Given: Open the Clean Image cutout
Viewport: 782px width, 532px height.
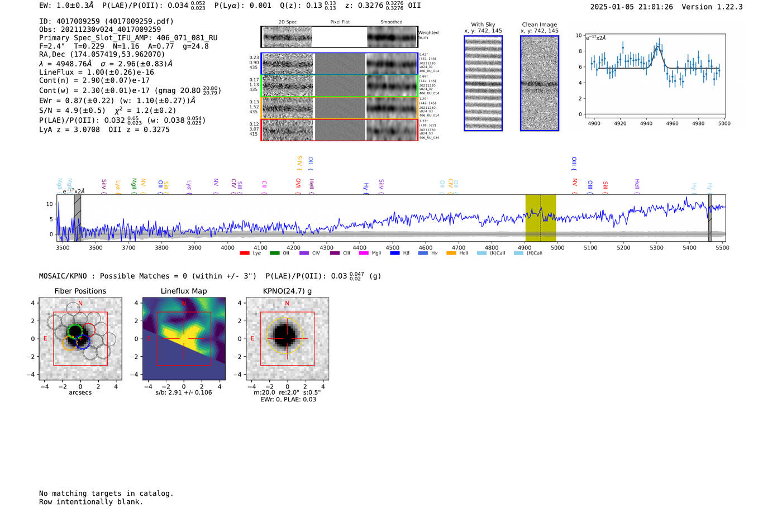Looking at the screenshot, I should point(539,83).
